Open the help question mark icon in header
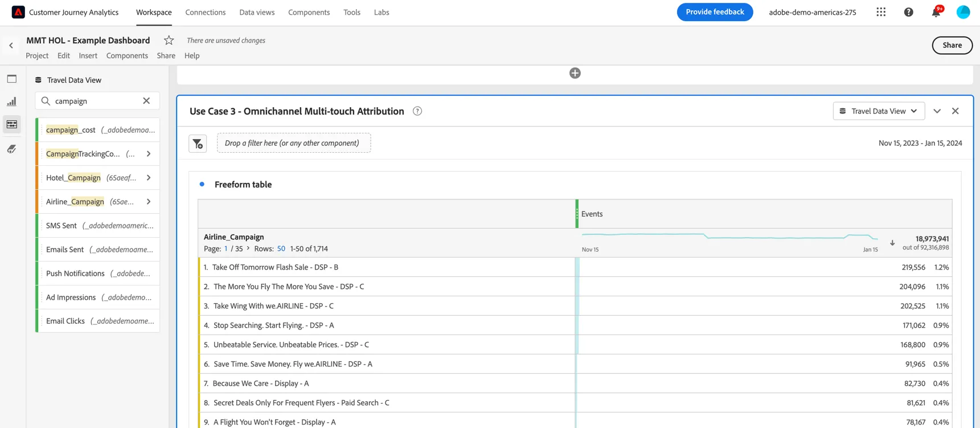 [x=909, y=12]
